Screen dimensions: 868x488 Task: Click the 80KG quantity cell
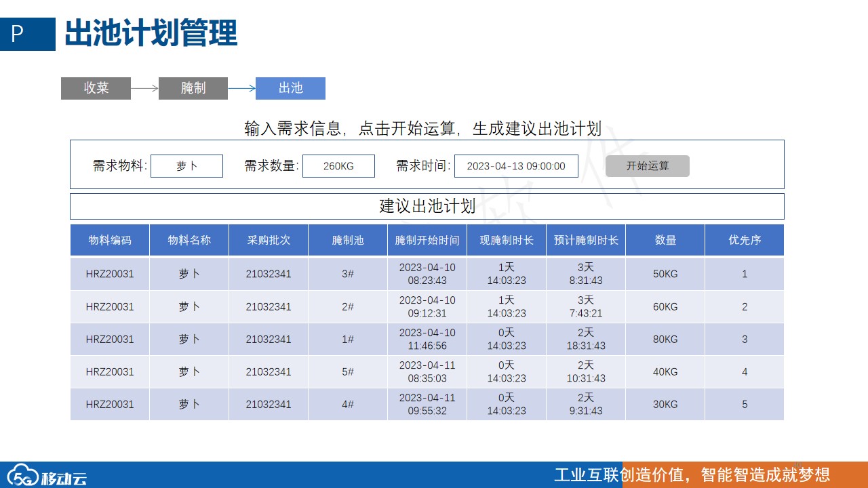tap(665, 339)
